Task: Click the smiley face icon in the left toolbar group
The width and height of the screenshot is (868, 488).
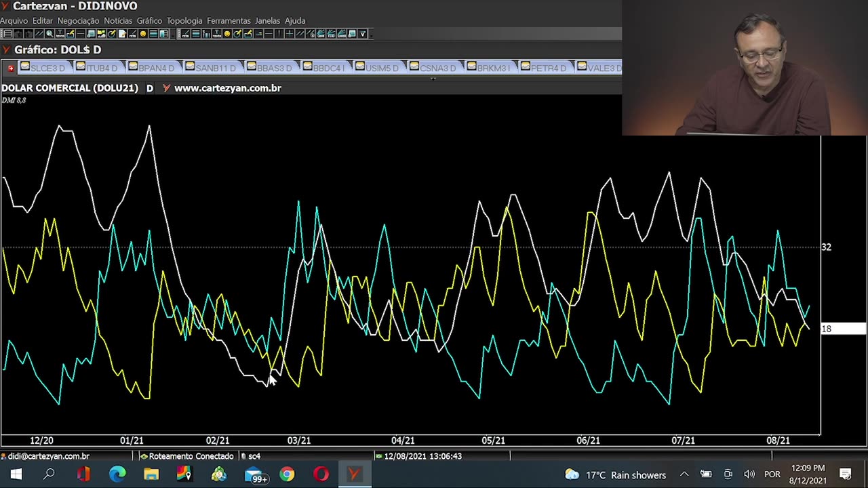Action: (143, 34)
